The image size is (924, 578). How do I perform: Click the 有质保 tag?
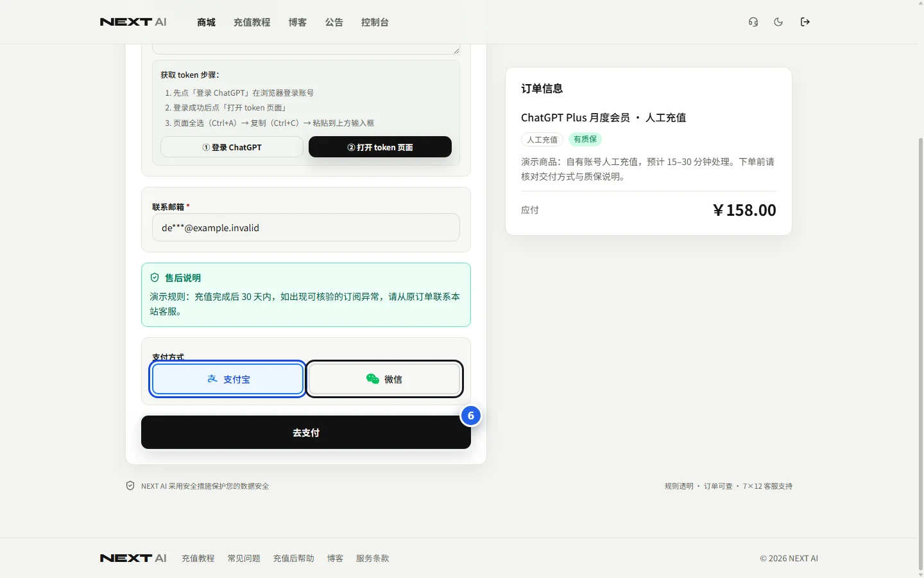(x=585, y=139)
